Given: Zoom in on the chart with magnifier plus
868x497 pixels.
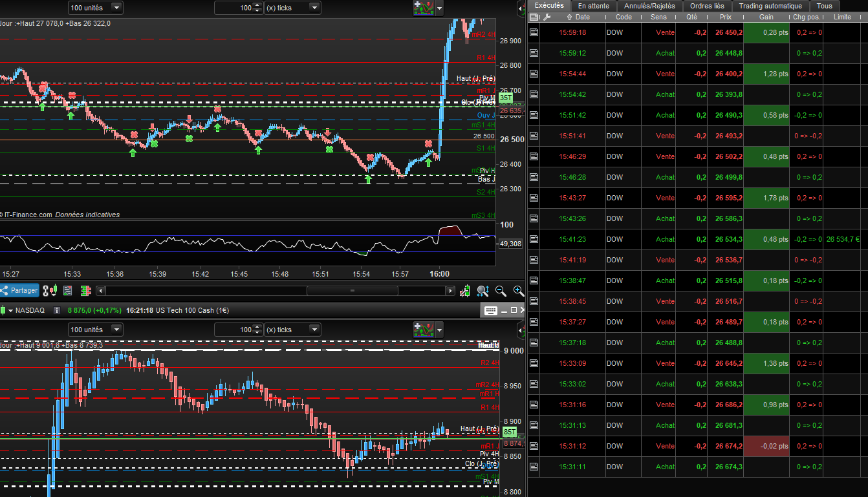Looking at the screenshot, I should [x=518, y=291].
